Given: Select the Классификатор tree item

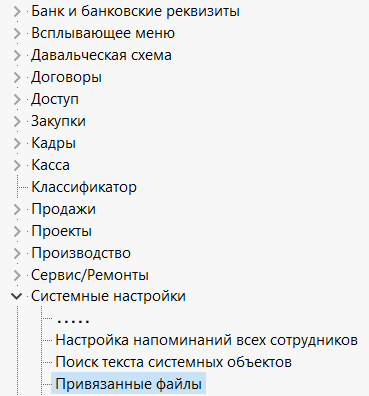Looking at the screenshot, I should pyautogui.click(x=84, y=187).
